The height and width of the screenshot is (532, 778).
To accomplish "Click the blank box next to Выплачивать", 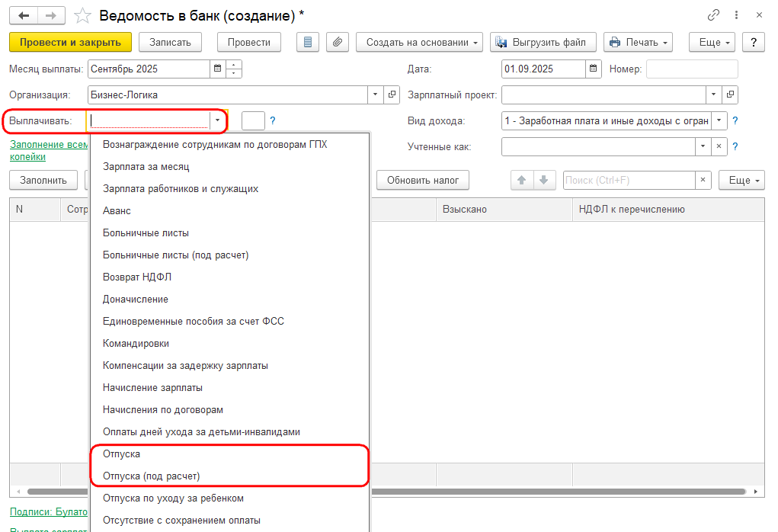I will [x=253, y=120].
